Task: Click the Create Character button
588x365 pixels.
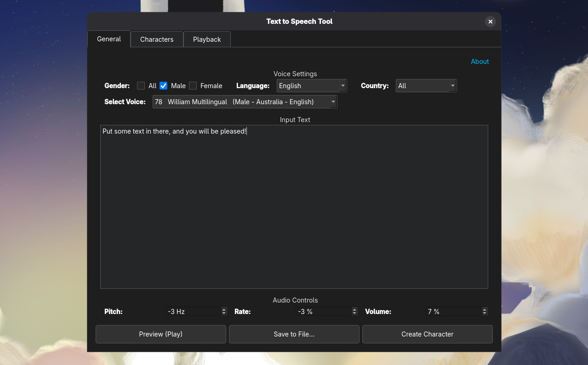Action: tap(427, 334)
